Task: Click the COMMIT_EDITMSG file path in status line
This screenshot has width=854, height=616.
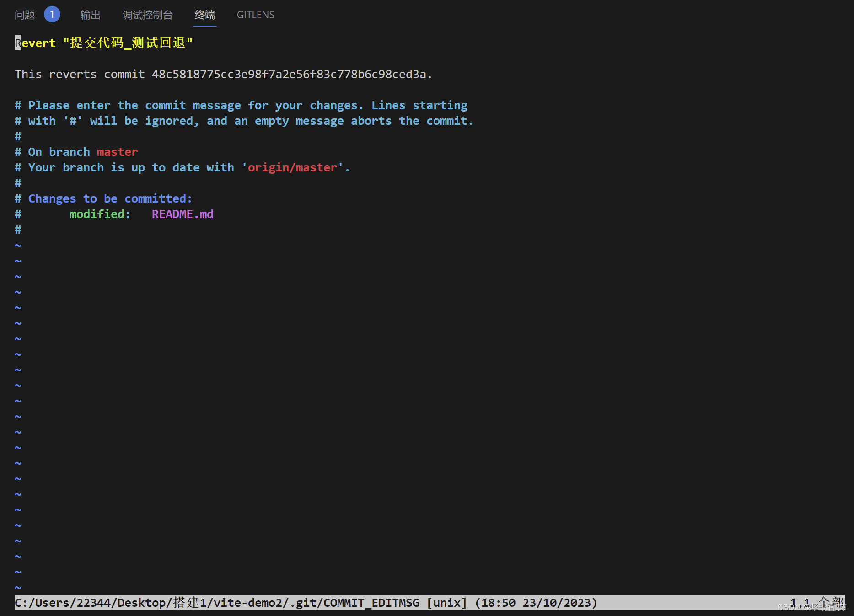Action: tap(217, 603)
